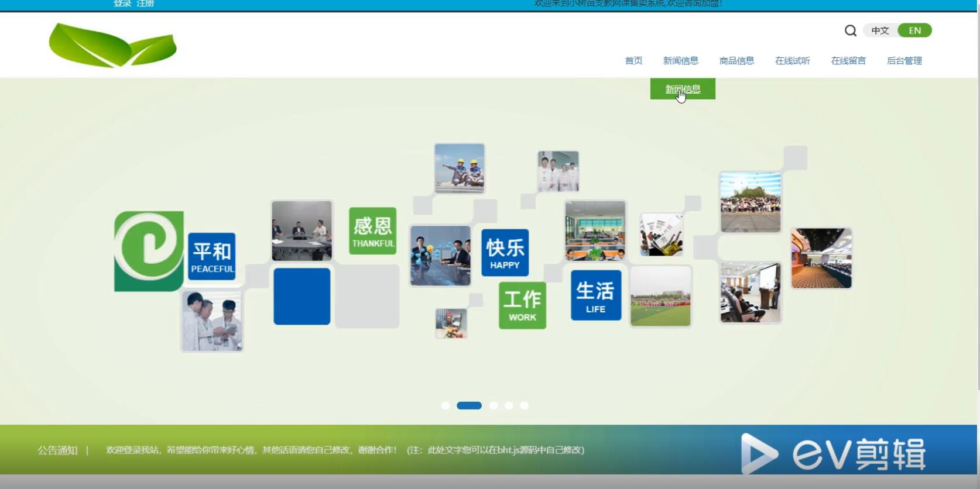Viewport: 980px width, 489px height.
Task: Click the 感恩 THANKFUL green tile
Action: point(373,231)
